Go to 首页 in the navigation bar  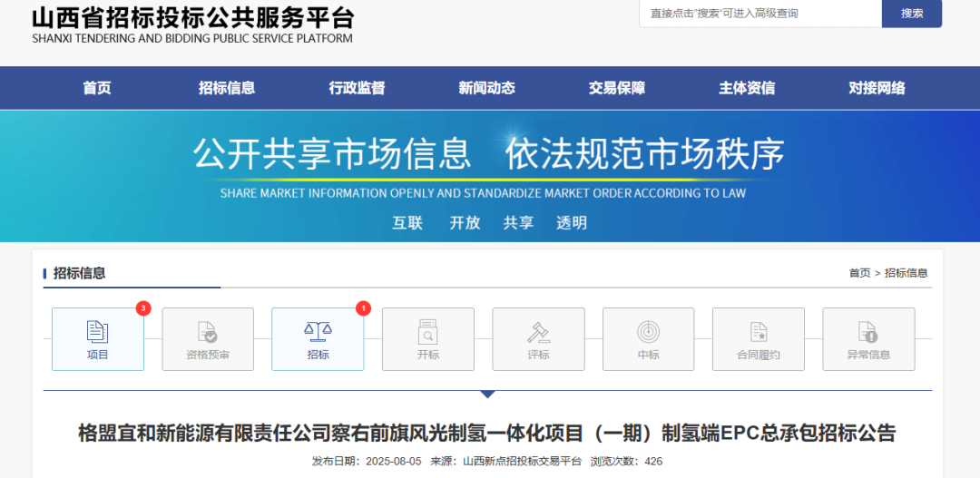coord(97,88)
